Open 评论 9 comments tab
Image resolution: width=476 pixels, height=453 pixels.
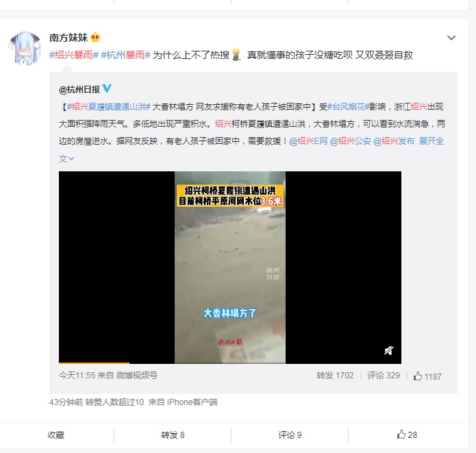(290, 435)
